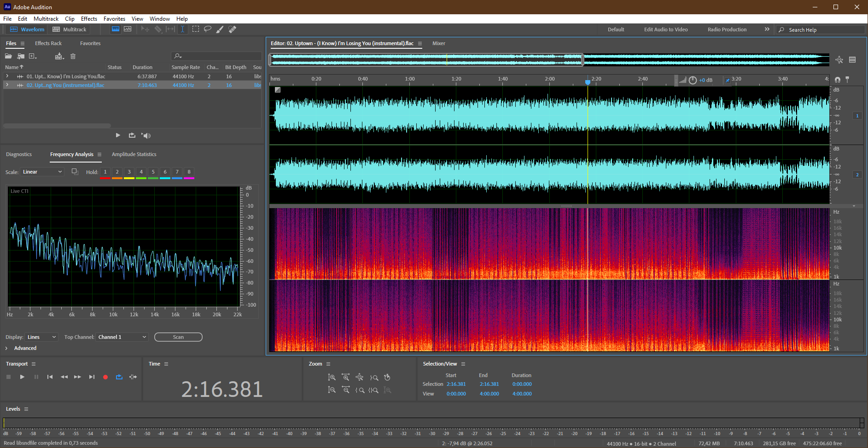
Task: Select the Lasso Selection tool
Action: [x=208, y=29]
